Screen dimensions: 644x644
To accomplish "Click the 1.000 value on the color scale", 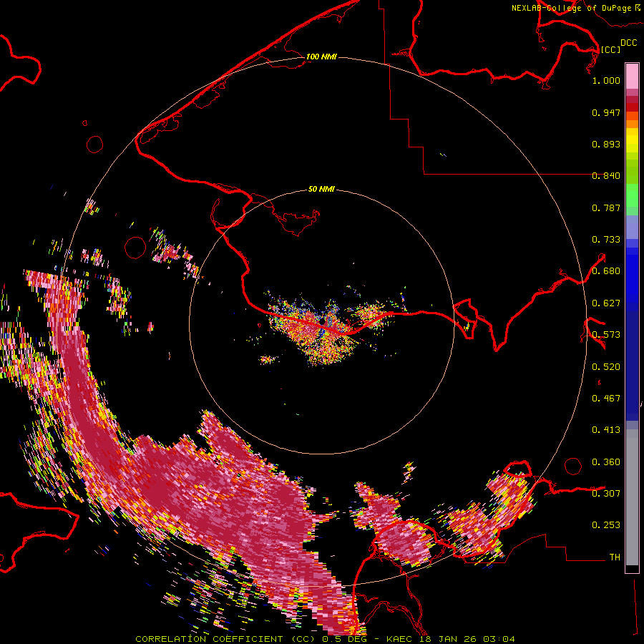I will point(606,80).
